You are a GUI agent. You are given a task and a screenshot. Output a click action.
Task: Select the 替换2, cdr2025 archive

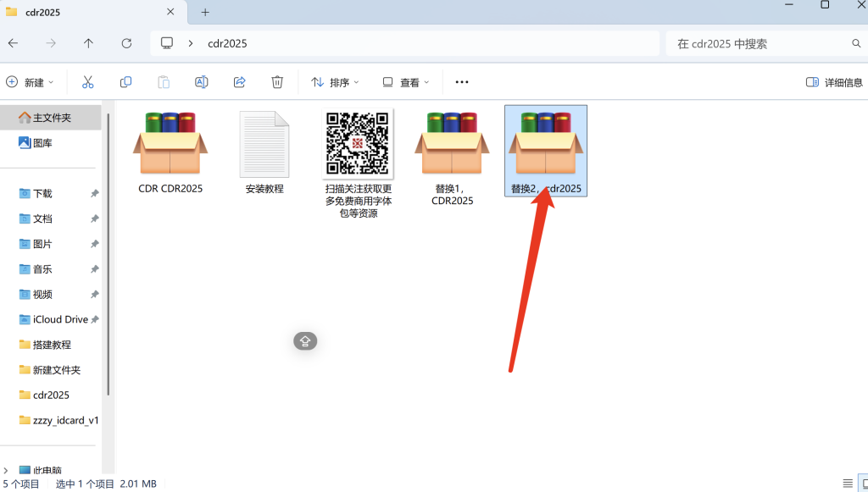coord(546,151)
